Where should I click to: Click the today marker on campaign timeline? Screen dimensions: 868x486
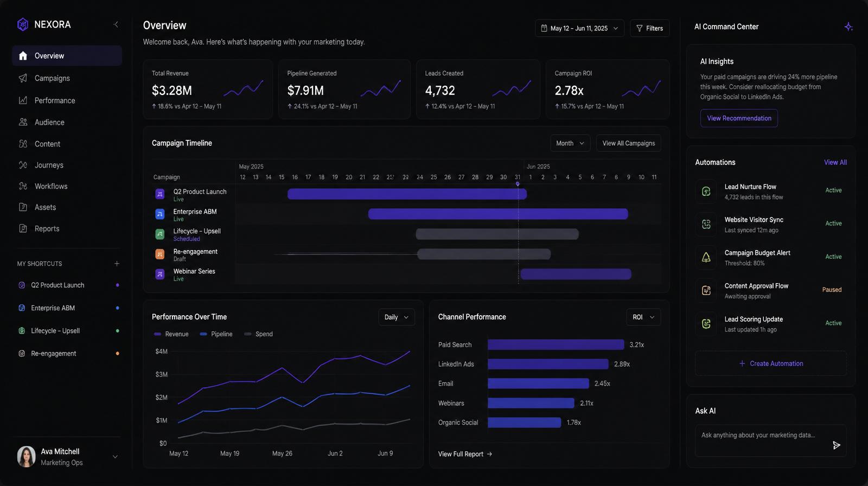click(x=518, y=184)
